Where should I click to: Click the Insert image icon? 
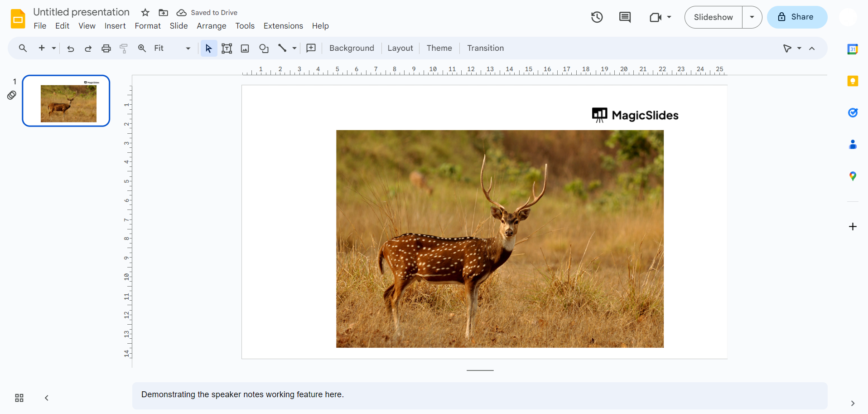click(x=245, y=49)
